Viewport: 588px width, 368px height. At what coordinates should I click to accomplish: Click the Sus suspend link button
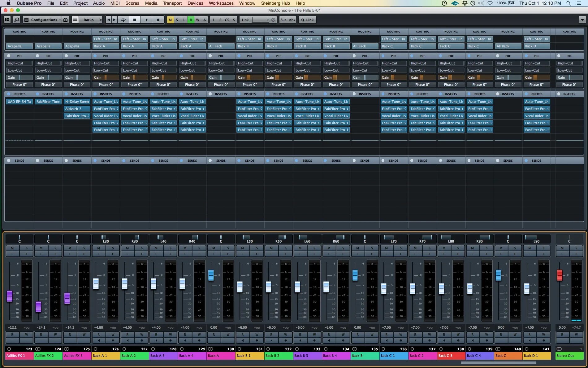pyautogui.click(x=283, y=20)
